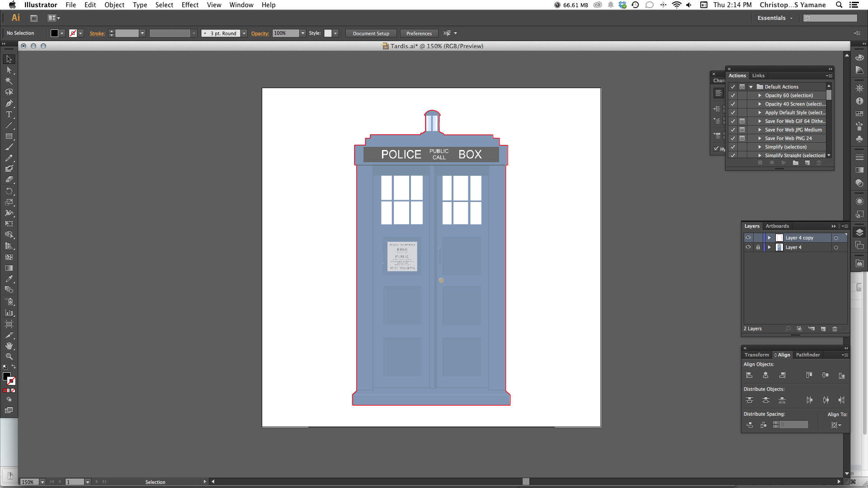Select the Selection tool
The height and width of the screenshot is (488, 868).
click(9, 59)
